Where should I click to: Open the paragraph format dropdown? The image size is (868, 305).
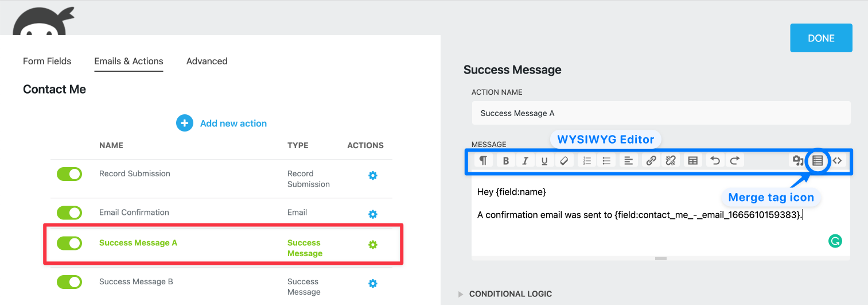coord(484,161)
